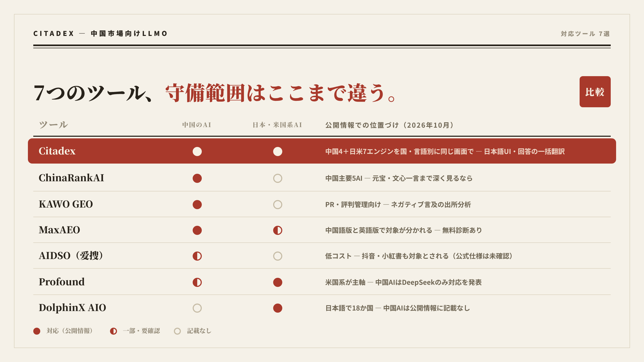Select the KAWO GEO tool name

[x=66, y=204]
